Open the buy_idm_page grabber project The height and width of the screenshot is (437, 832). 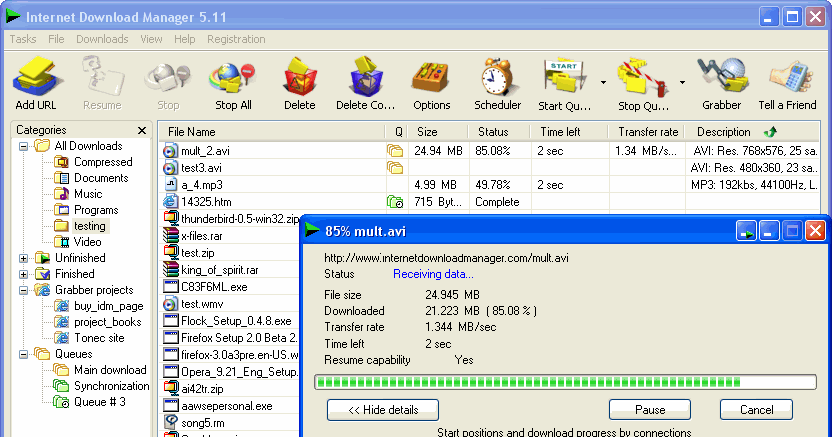(99, 306)
